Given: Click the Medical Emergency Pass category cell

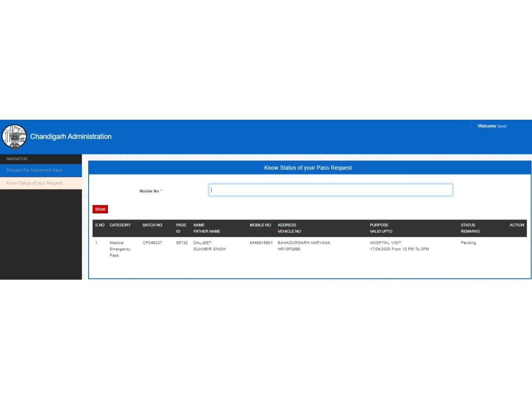Looking at the screenshot, I should coord(120,249).
